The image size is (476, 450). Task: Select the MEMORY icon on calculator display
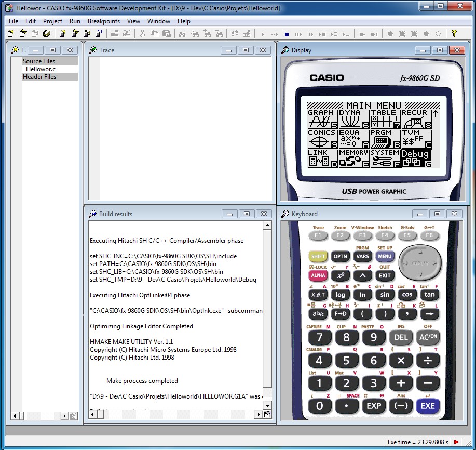354,158
